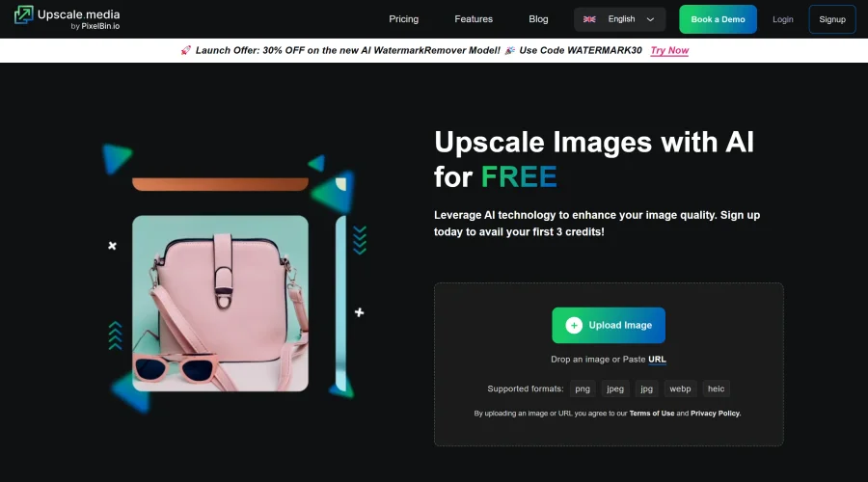Open the Login link

click(x=783, y=19)
